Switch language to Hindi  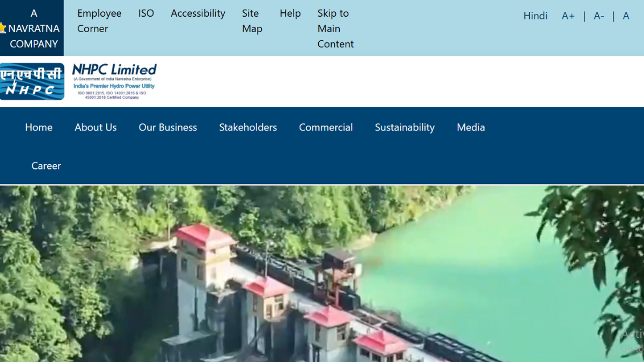pyautogui.click(x=536, y=16)
